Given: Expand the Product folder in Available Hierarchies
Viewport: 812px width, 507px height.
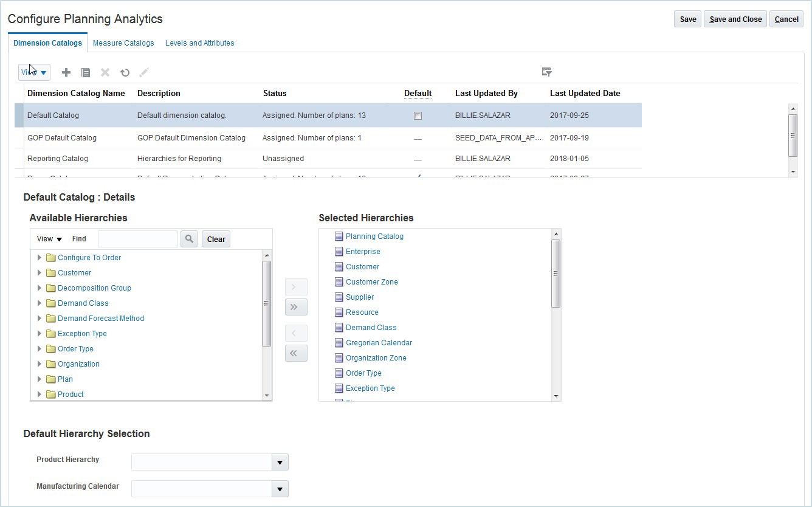Looking at the screenshot, I should [x=40, y=394].
